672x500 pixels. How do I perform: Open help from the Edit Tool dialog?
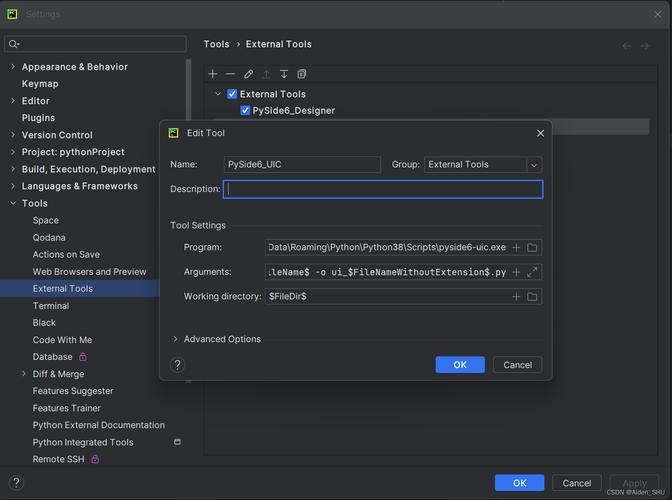(178, 365)
